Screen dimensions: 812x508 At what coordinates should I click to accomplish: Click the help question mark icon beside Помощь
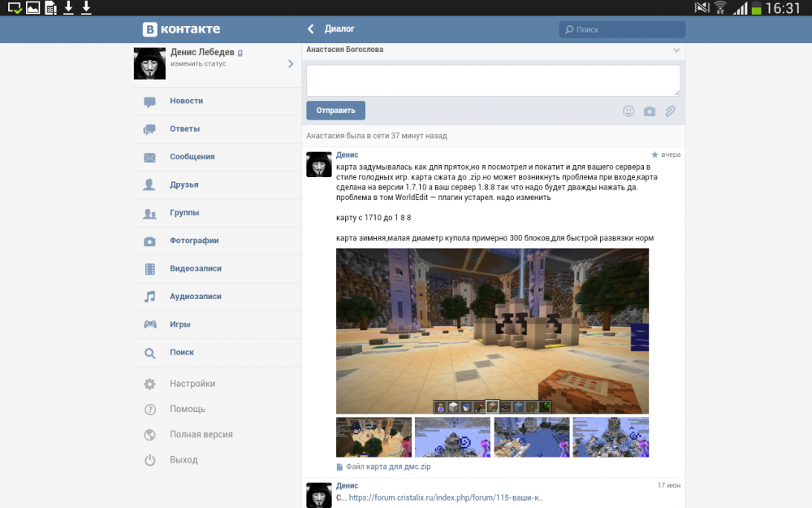point(149,409)
